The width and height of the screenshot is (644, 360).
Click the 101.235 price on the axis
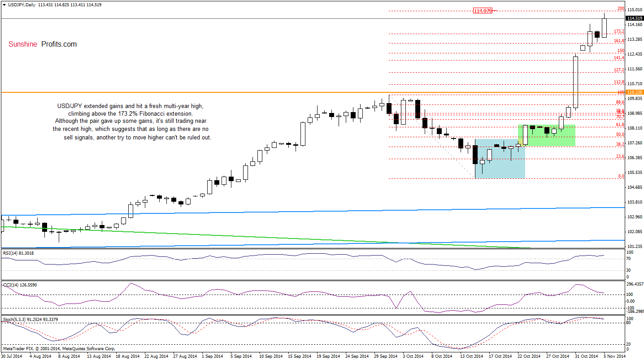click(x=635, y=247)
